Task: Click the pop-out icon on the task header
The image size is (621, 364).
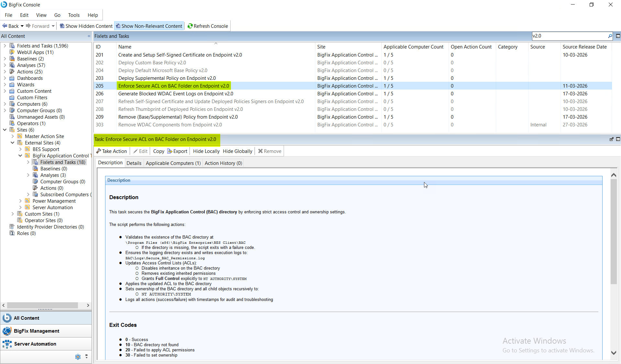Action: (611, 139)
